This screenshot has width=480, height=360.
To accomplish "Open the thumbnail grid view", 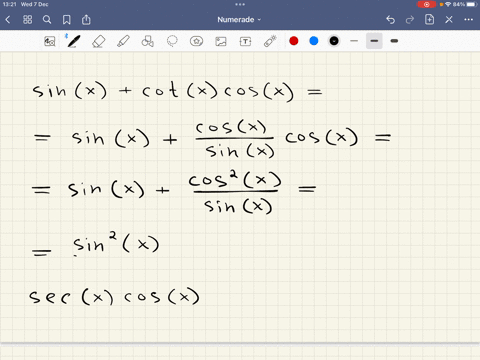I will [27, 20].
